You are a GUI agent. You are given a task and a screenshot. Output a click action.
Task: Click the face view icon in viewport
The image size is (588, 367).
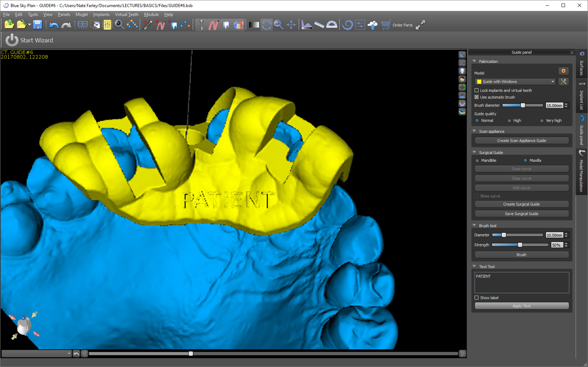462,79
